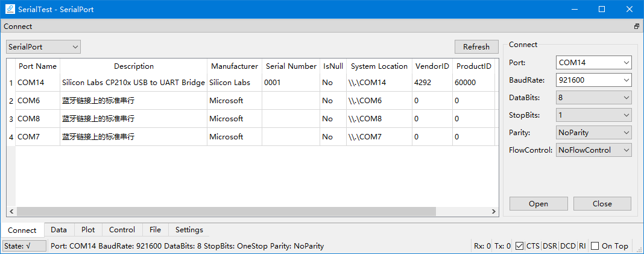Click the VendorID 4292 cell

[x=432, y=83]
